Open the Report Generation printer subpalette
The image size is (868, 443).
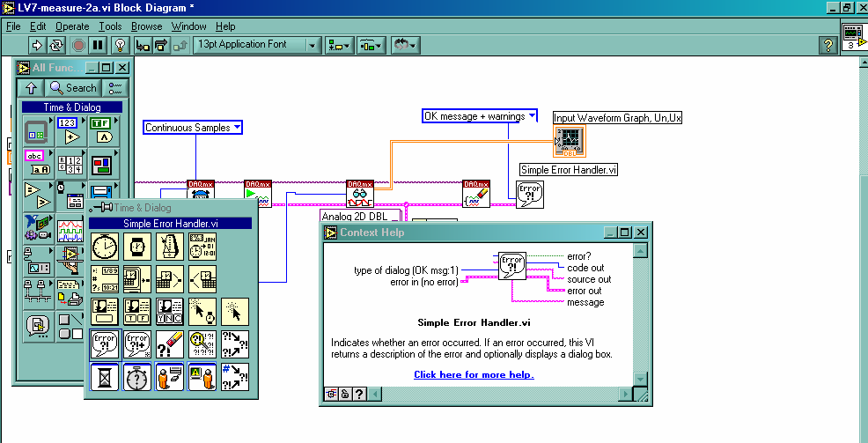70,293
